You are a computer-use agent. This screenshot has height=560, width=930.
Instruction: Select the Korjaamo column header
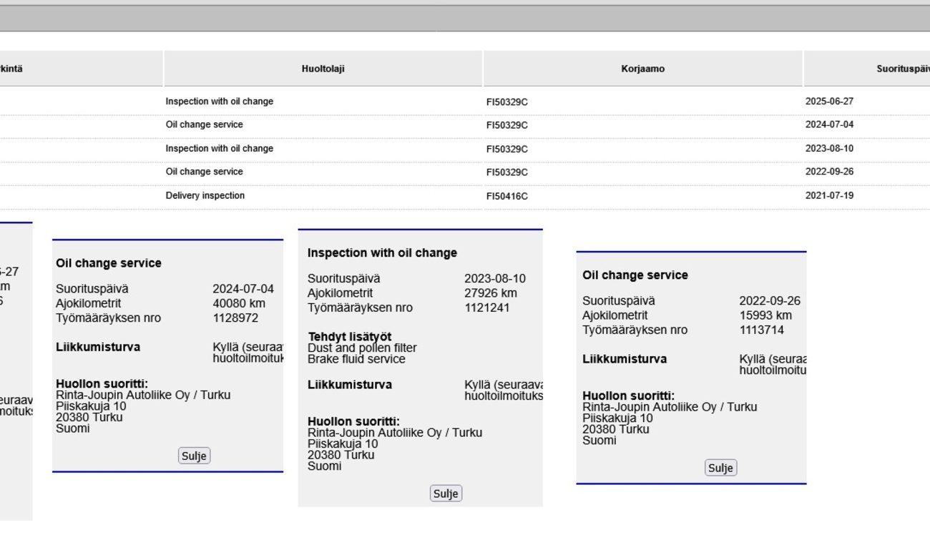pyautogui.click(x=642, y=69)
